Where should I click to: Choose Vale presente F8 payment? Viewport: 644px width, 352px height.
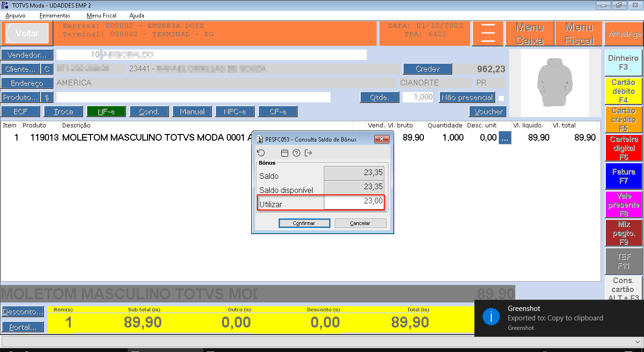tap(623, 204)
